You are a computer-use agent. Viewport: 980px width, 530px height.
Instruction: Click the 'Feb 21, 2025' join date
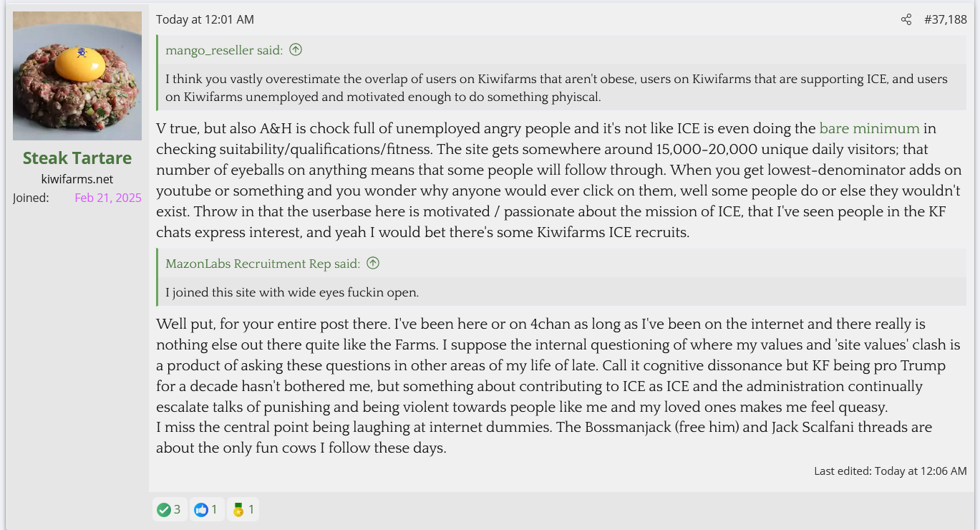(108, 198)
